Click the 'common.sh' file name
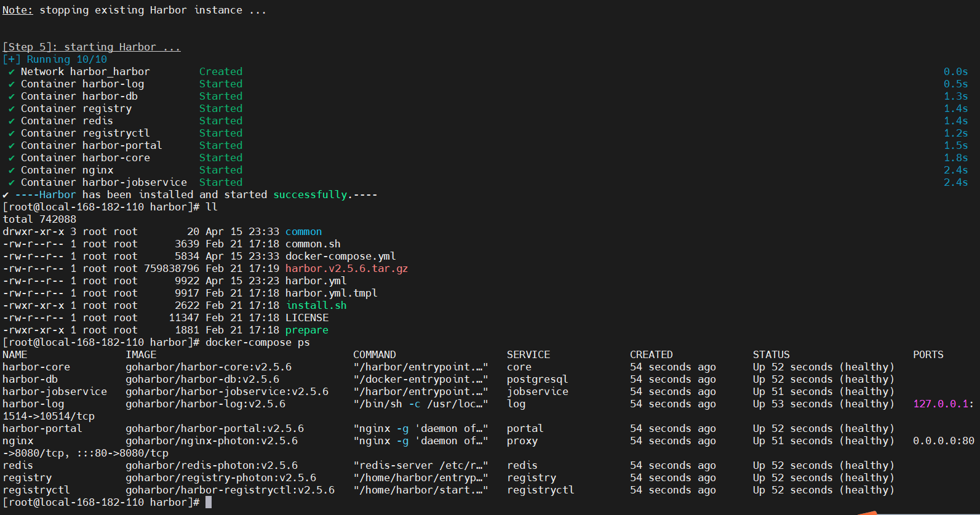980x515 pixels. pyautogui.click(x=313, y=244)
